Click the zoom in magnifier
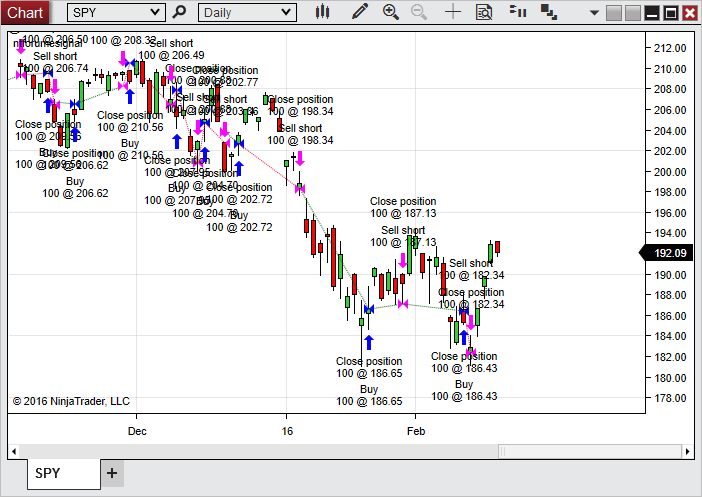The height and width of the screenshot is (497, 702). click(390, 12)
